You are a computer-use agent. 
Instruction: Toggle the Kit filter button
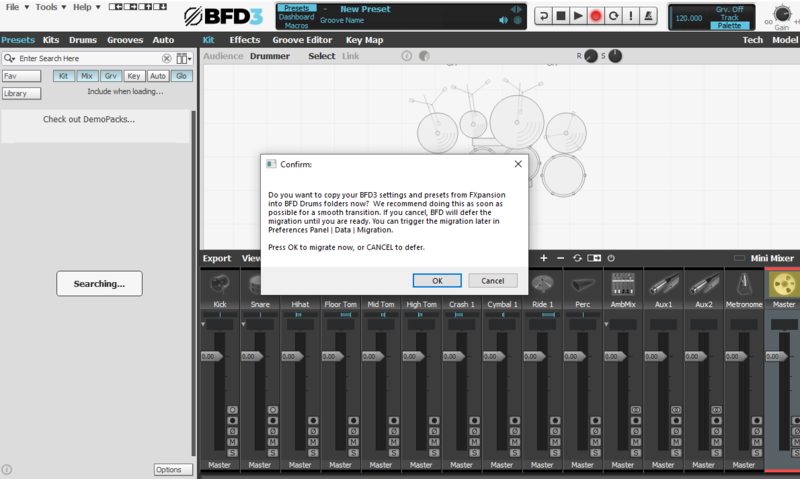[x=63, y=76]
